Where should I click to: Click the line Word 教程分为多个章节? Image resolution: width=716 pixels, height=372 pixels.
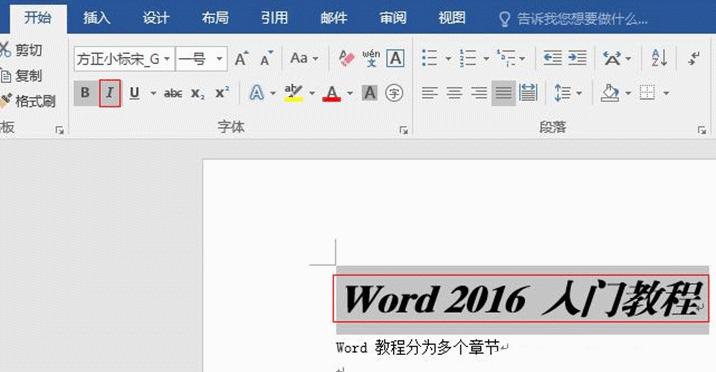point(418,347)
